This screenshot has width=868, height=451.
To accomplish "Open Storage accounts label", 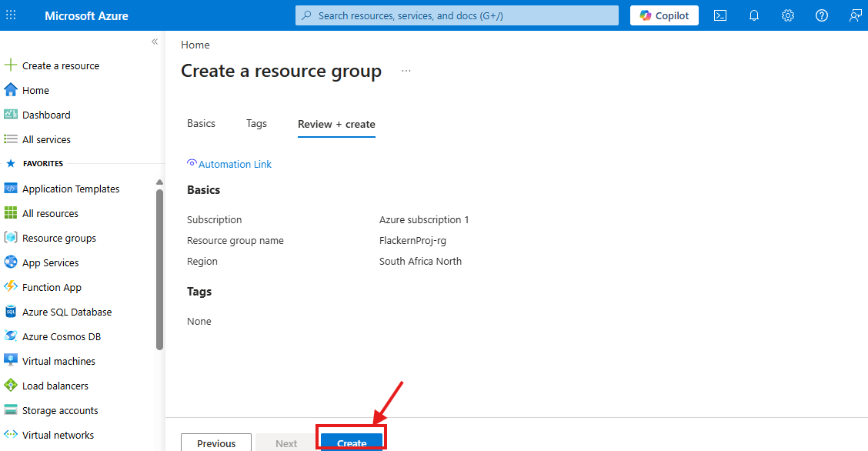I will (60, 411).
